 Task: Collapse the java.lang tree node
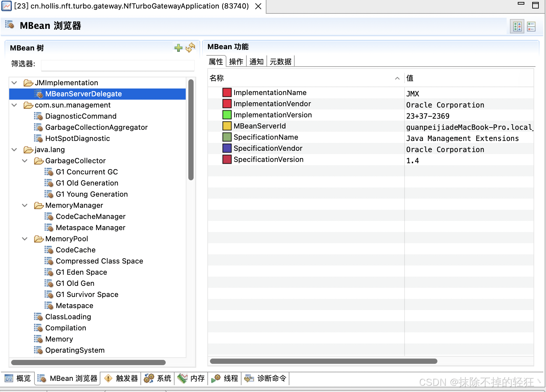pos(14,149)
